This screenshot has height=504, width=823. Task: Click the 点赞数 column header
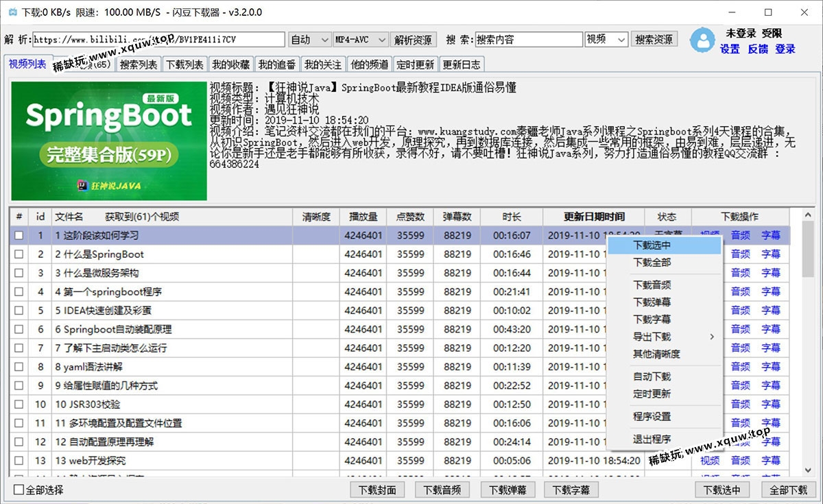410,217
